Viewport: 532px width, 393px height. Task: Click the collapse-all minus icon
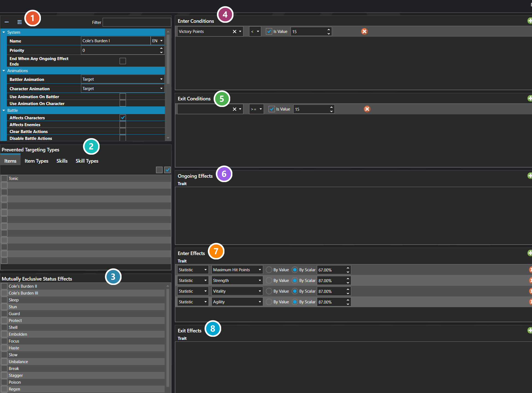pyautogui.click(x=7, y=22)
